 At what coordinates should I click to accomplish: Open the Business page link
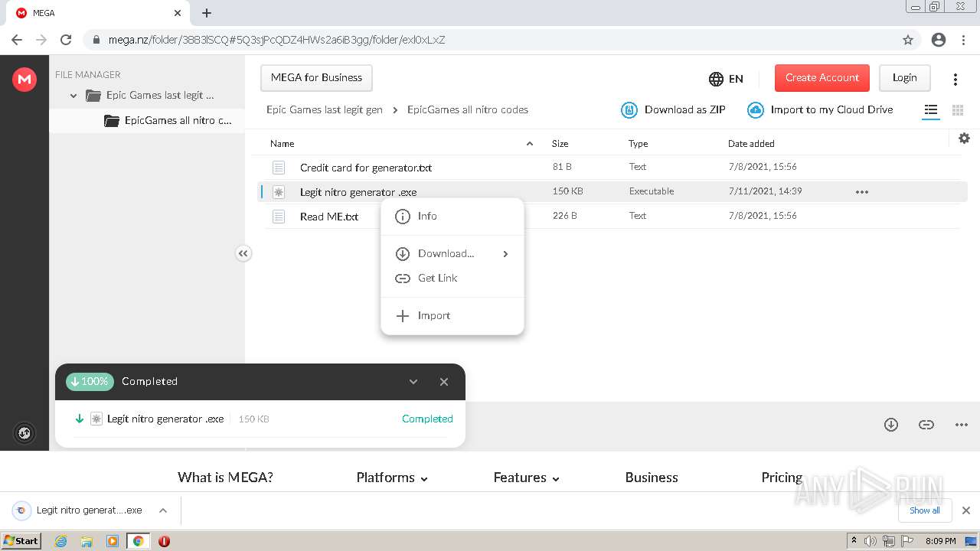[652, 477]
